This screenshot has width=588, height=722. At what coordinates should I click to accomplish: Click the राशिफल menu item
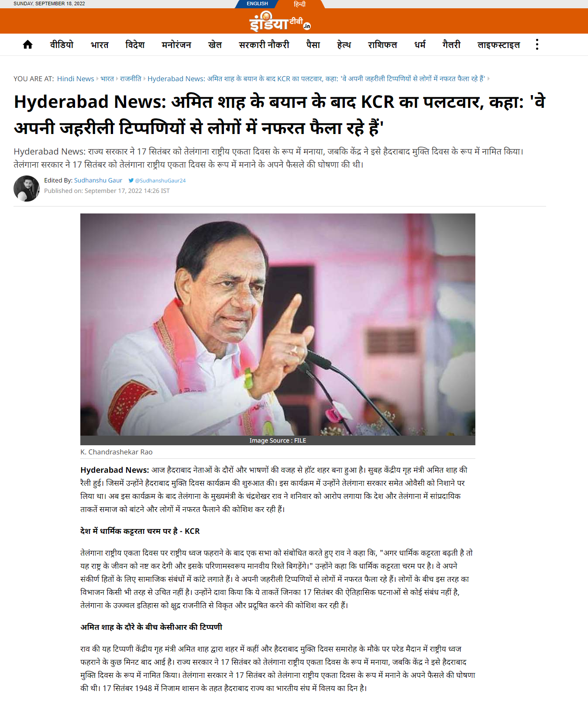click(382, 45)
